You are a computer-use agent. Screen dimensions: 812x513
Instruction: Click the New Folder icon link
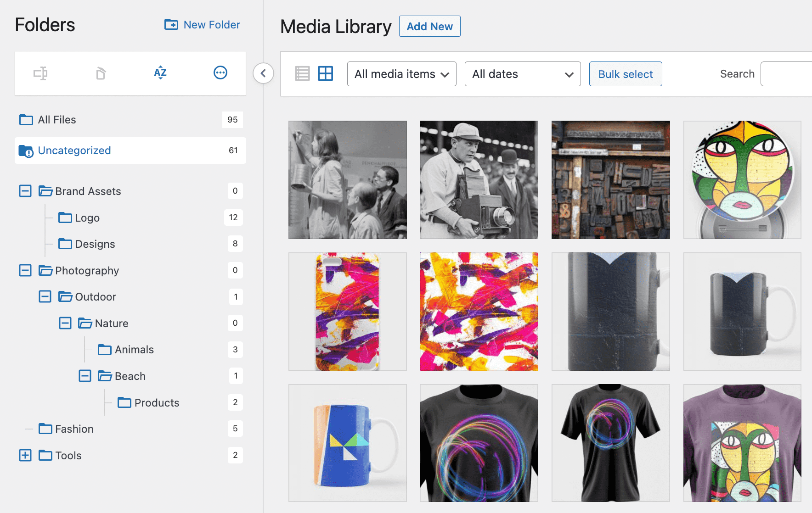pos(203,25)
